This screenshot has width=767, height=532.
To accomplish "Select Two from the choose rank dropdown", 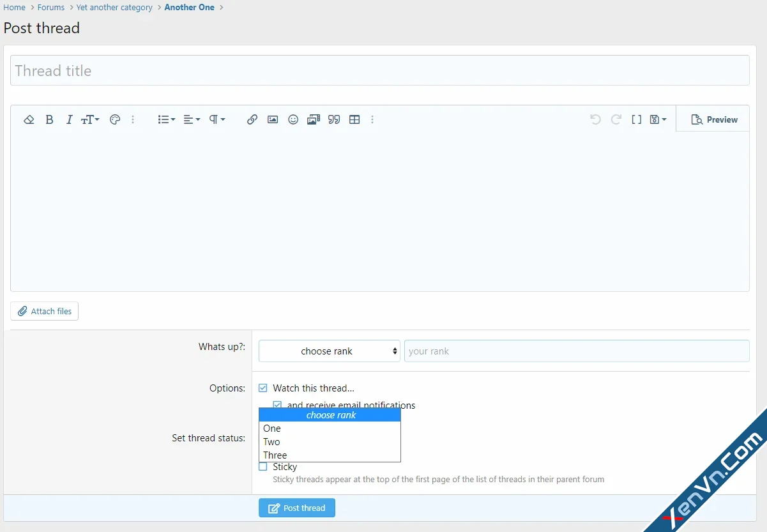I will 271,441.
